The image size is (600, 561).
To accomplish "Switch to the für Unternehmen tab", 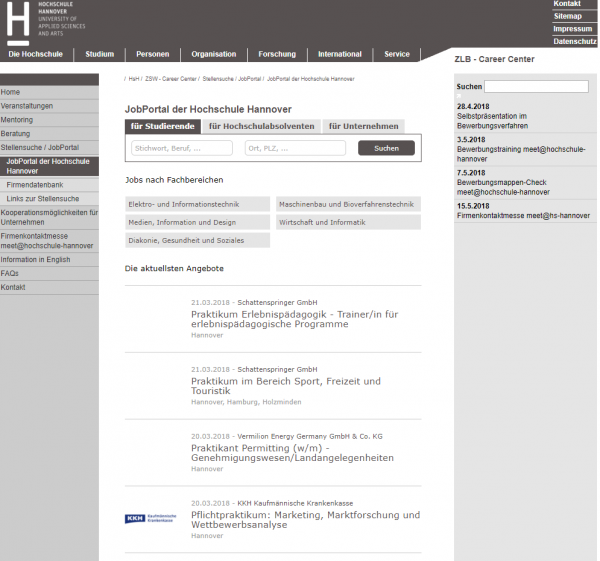I will pyautogui.click(x=364, y=126).
